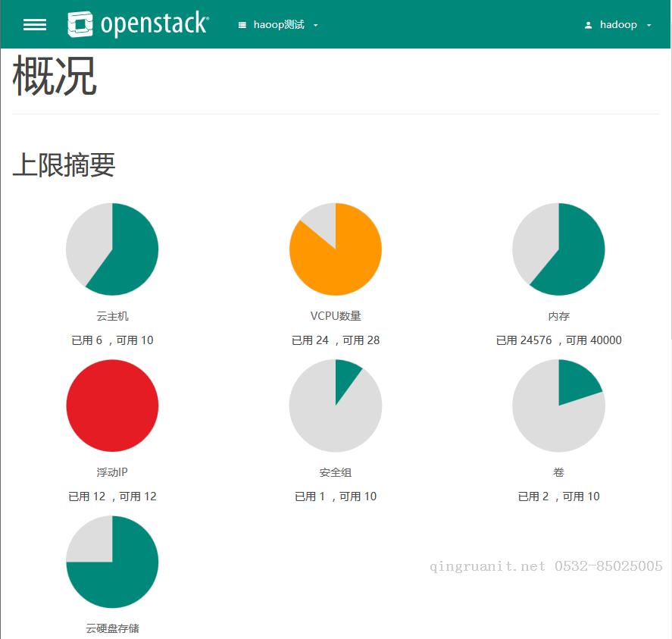This screenshot has width=672, height=639.
Task: Expand the haoop测试 project dropdown
Action: point(279,25)
